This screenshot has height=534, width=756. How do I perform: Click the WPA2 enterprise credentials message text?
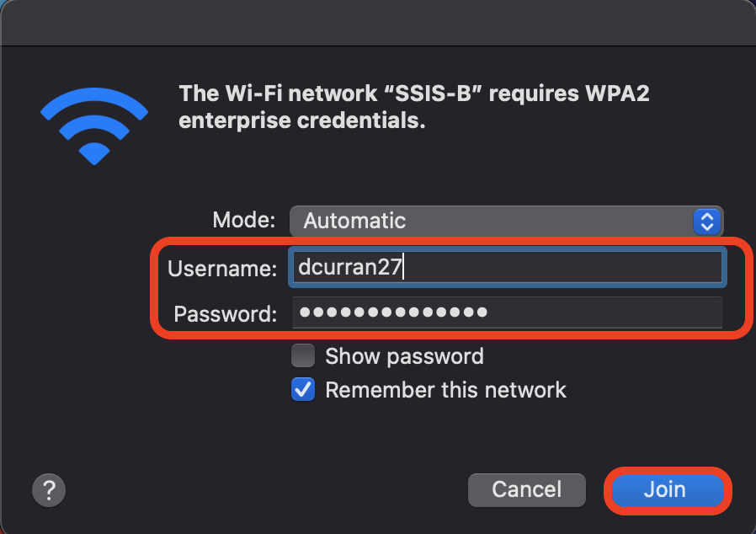(x=413, y=107)
